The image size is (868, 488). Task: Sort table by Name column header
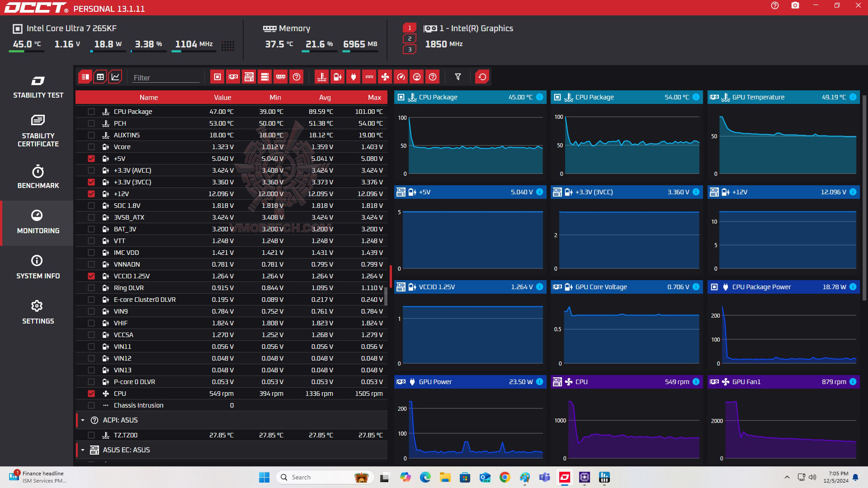(149, 98)
